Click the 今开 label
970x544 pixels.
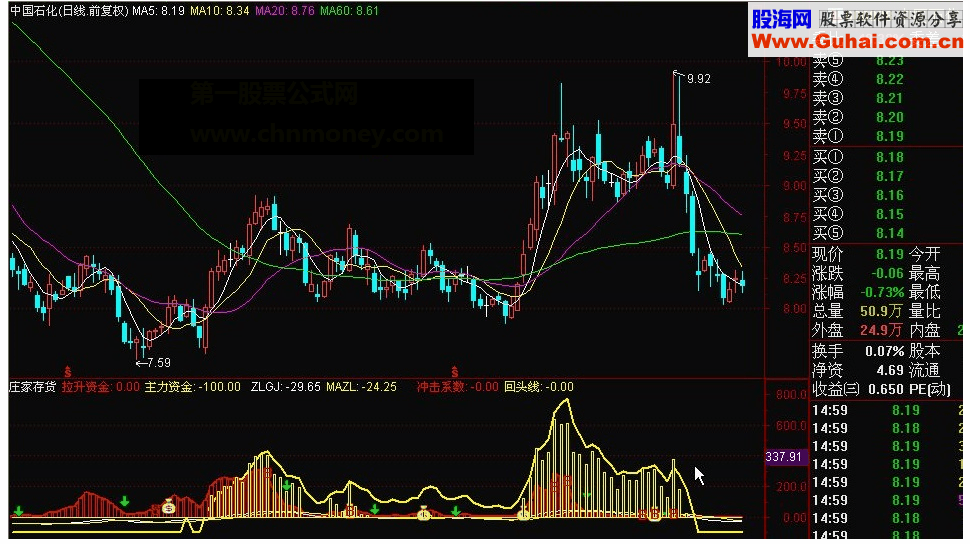pos(925,254)
